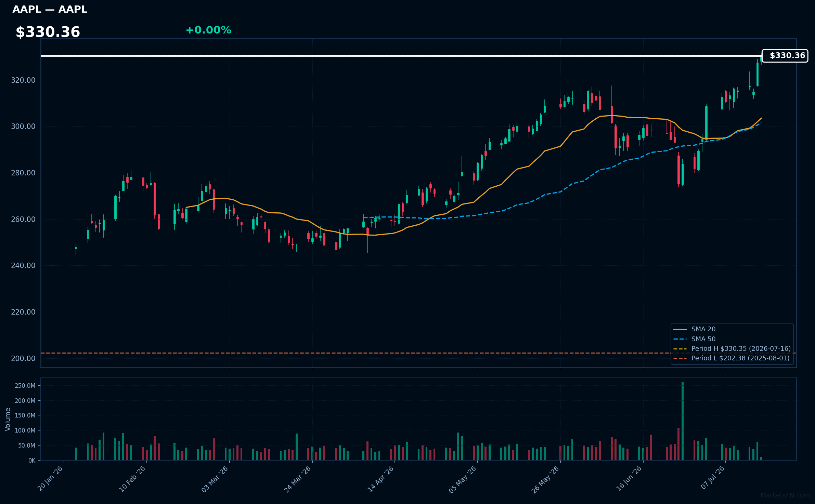The width and height of the screenshot is (815, 504).
Task: Click the Volume axis title
Action: (x=8, y=419)
